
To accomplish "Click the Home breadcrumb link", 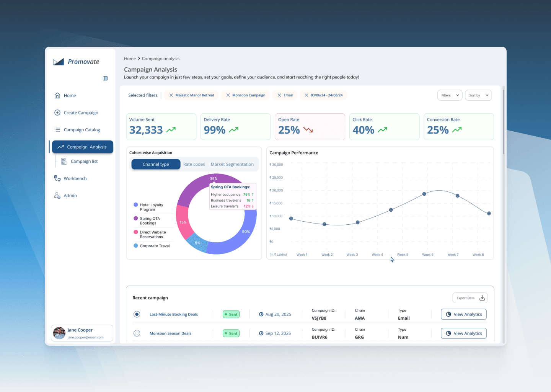I will click(130, 59).
